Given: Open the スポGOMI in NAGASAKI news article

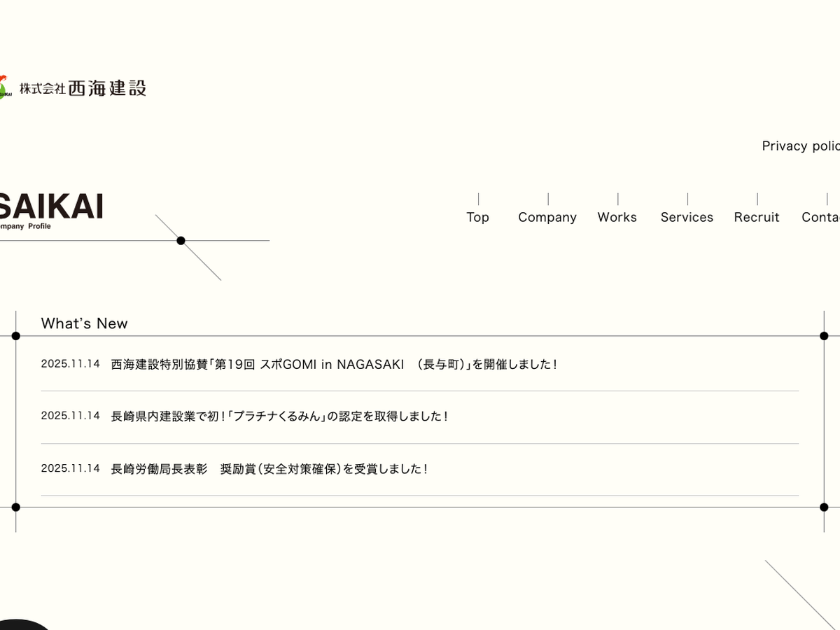Looking at the screenshot, I should coord(334,364).
